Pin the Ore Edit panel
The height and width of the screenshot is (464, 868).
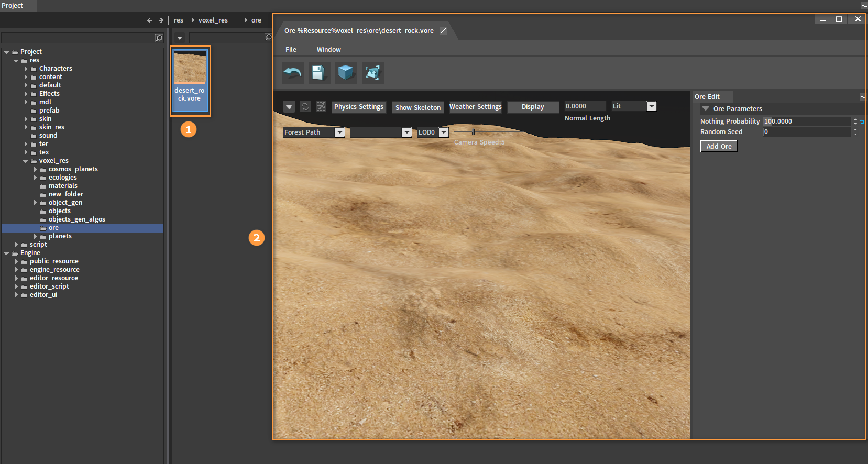click(863, 97)
